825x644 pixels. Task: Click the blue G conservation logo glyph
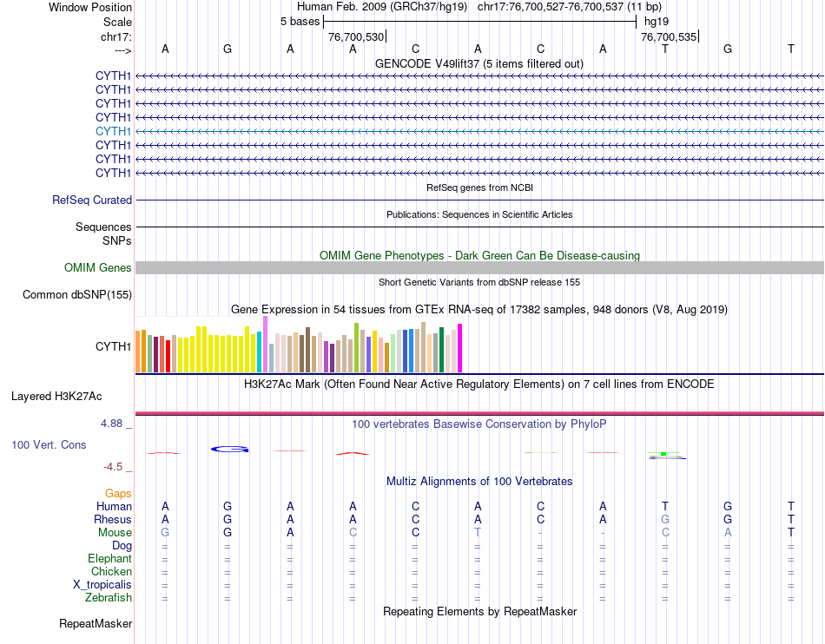click(x=230, y=449)
